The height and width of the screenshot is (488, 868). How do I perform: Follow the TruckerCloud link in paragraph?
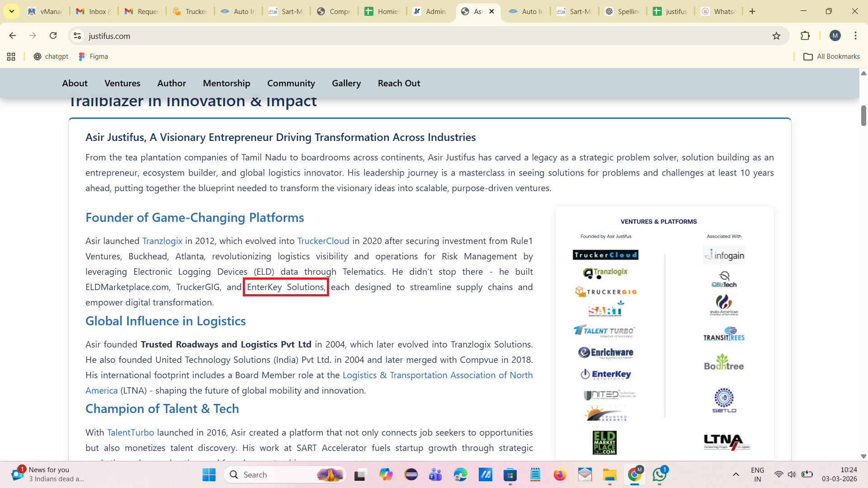pyautogui.click(x=323, y=241)
